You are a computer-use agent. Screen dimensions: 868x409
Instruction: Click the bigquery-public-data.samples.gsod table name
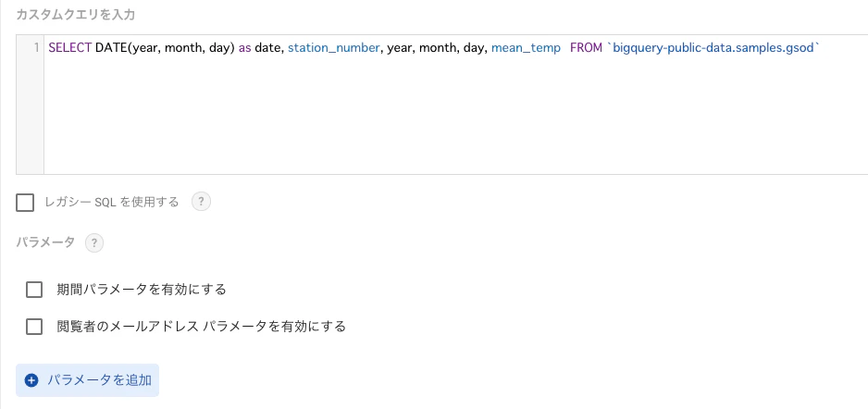pyautogui.click(x=713, y=48)
